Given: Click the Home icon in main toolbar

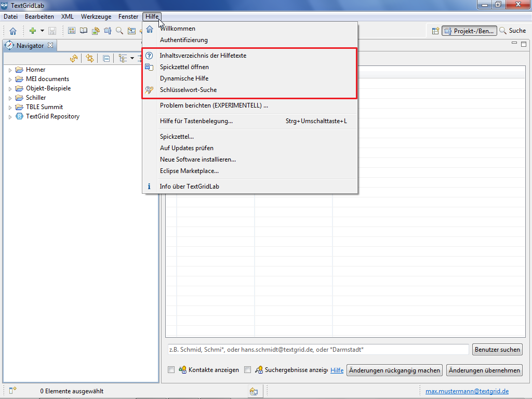Looking at the screenshot, I should pos(13,31).
